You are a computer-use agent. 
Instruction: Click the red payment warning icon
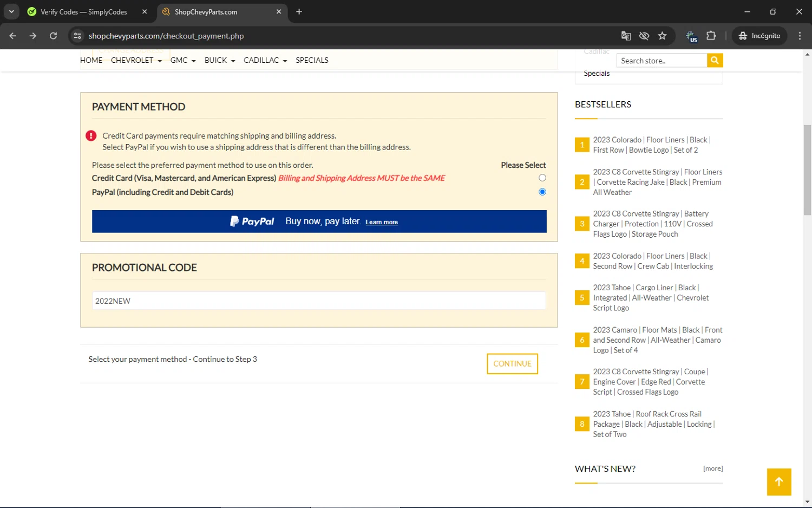91,136
